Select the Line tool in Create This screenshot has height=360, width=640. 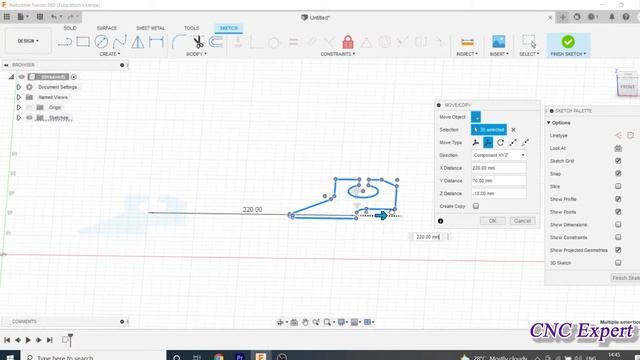(64, 42)
